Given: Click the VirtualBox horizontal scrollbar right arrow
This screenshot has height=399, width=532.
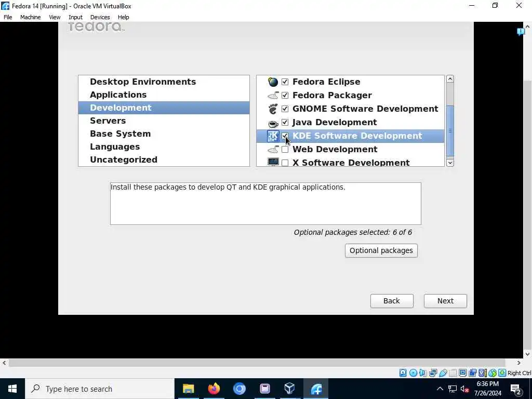Looking at the screenshot, I should (x=519, y=363).
